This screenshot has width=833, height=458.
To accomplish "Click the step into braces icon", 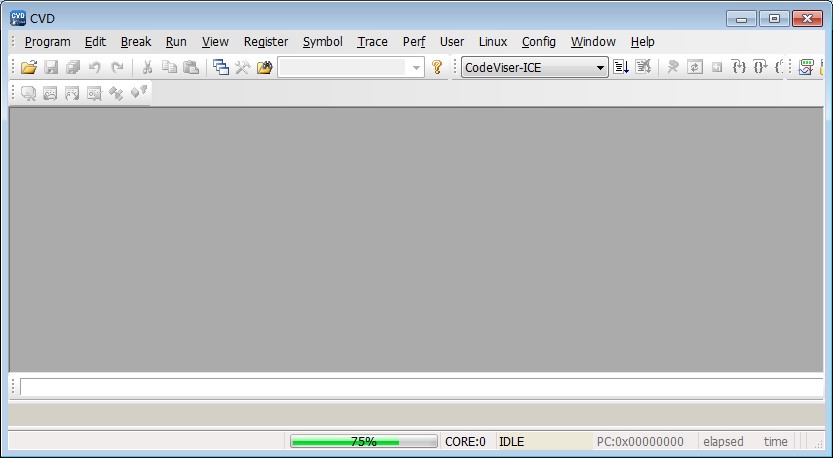I will [738, 67].
